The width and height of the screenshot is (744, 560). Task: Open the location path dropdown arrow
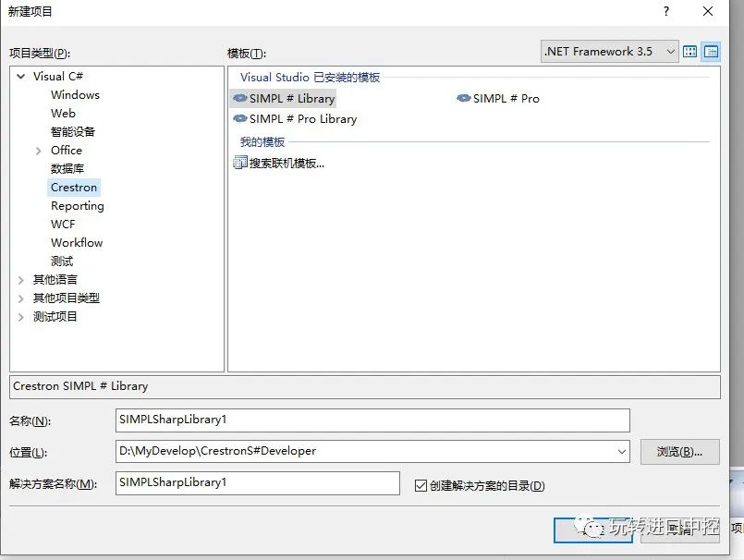click(x=622, y=451)
